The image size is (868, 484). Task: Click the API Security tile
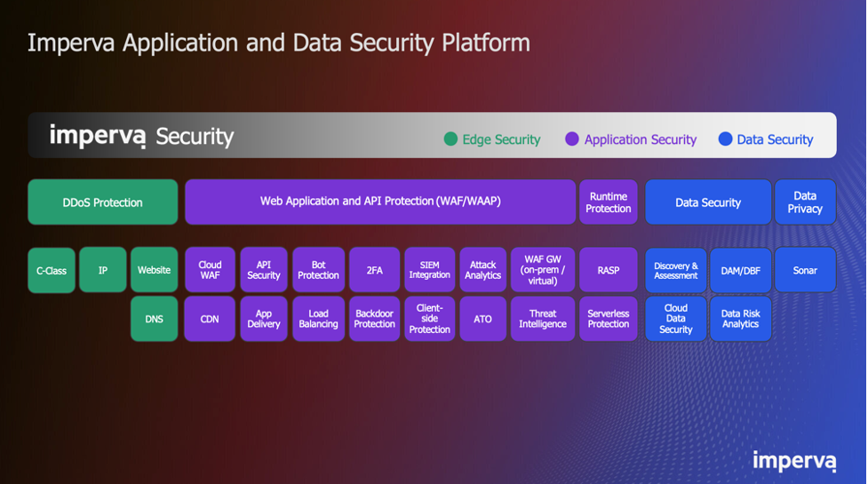[x=264, y=270]
